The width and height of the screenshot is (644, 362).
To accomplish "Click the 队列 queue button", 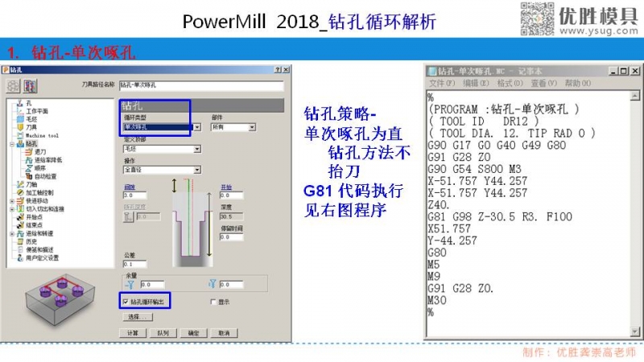I will 163,333.
